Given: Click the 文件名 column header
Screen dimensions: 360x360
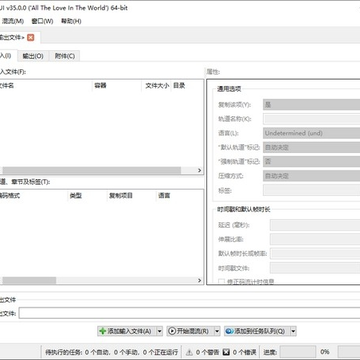Looking at the screenshot, I should point(46,86).
